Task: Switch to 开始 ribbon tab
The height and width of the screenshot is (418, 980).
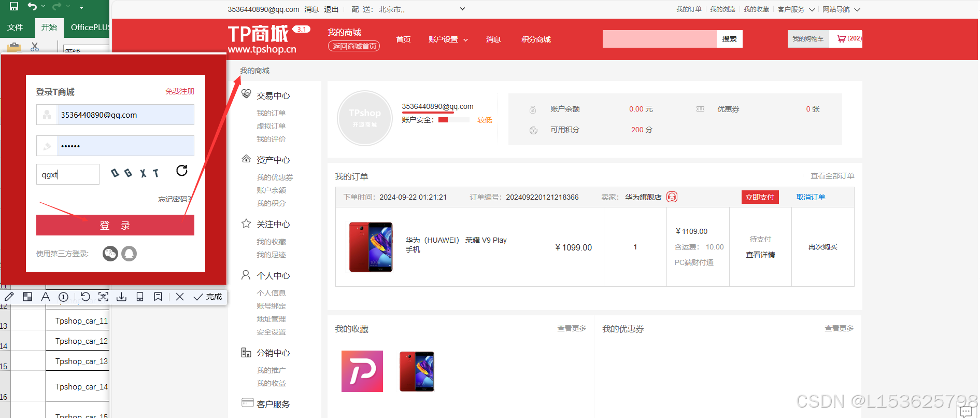Action: (x=49, y=27)
